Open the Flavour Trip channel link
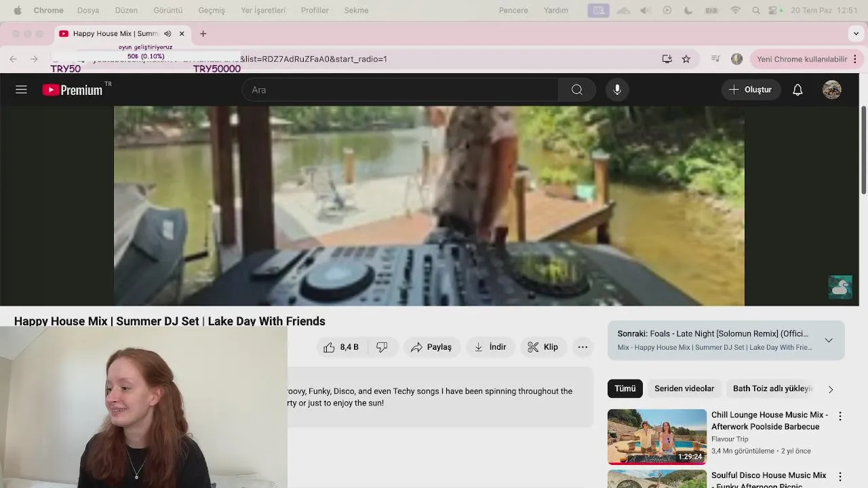This screenshot has height=488, width=868. [x=730, y=439]
